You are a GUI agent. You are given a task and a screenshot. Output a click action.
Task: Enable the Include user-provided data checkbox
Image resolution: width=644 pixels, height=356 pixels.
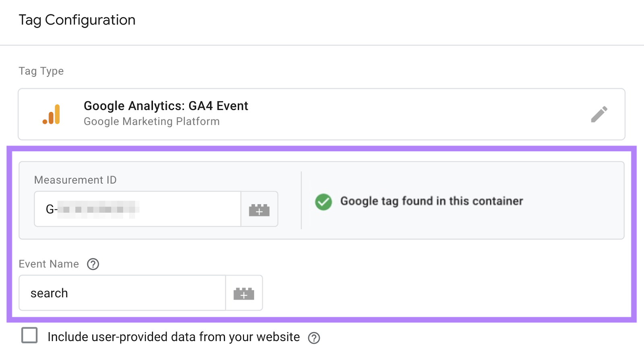click(x=29, y=336)
